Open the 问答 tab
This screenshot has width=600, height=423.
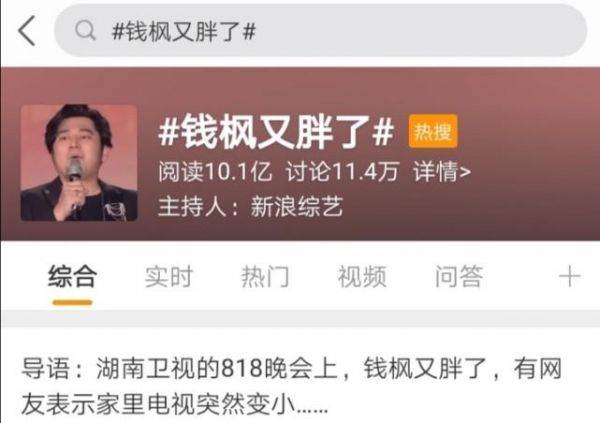point(459,276)
